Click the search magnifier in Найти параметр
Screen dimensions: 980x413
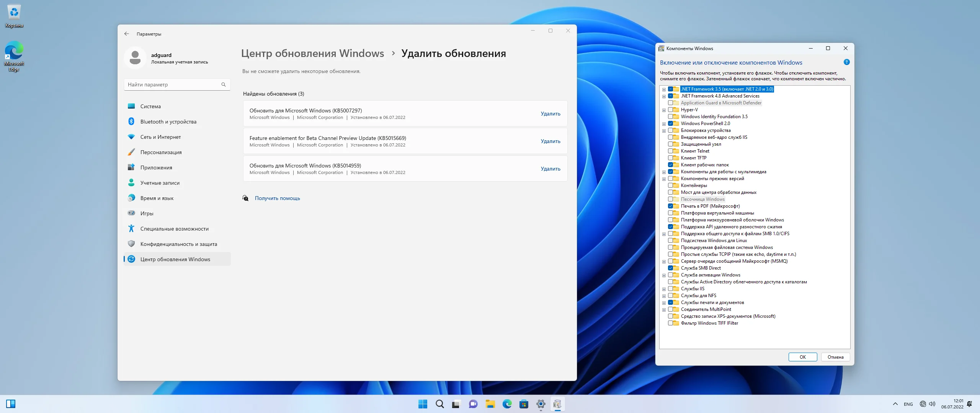pos(224,85)
